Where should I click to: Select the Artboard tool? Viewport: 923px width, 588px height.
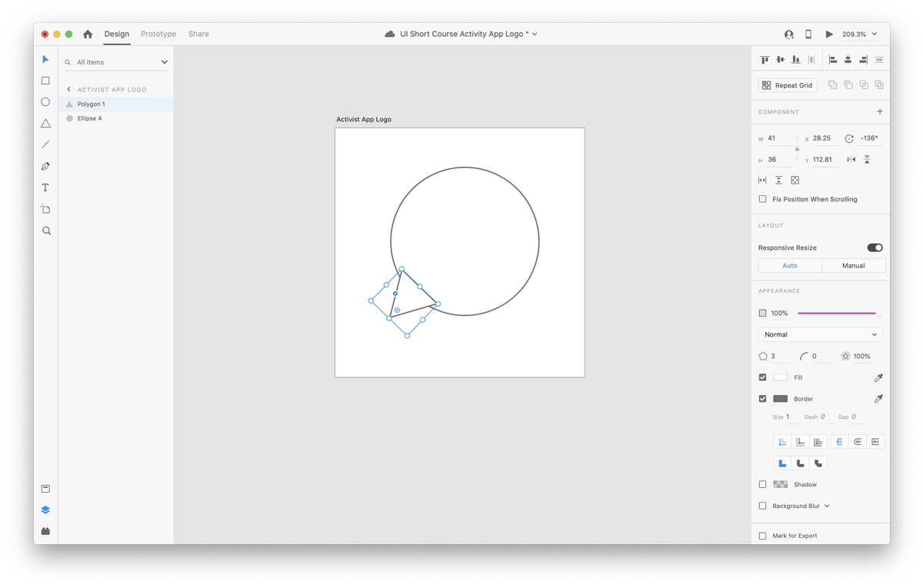(x=45, y=209)
